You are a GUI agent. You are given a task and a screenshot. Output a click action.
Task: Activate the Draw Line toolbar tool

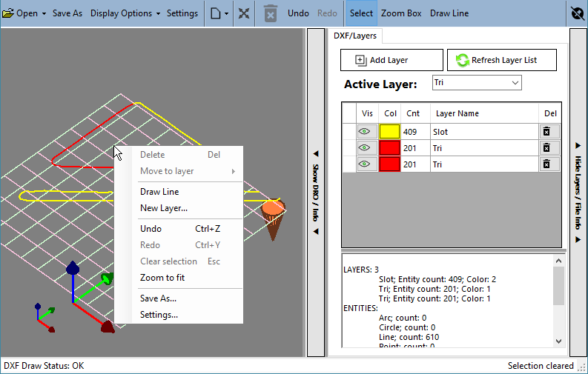coord(449,13)
